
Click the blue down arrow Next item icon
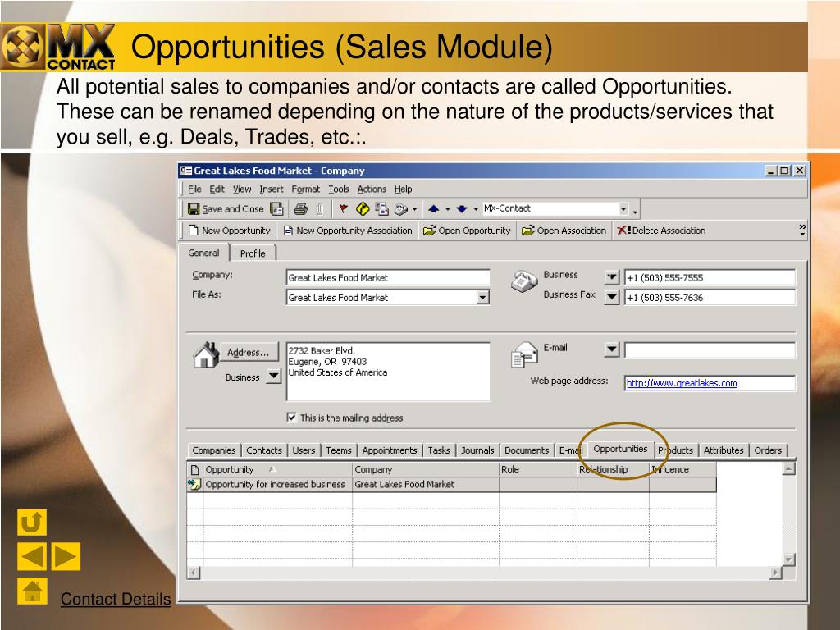(x=462, y=209)
